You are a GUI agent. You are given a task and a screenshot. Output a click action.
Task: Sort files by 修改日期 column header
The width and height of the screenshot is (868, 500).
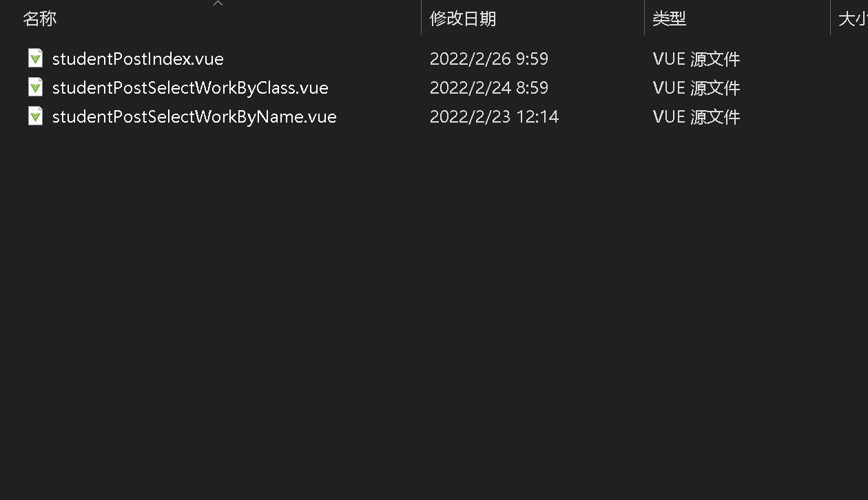(x=463, y=19)
